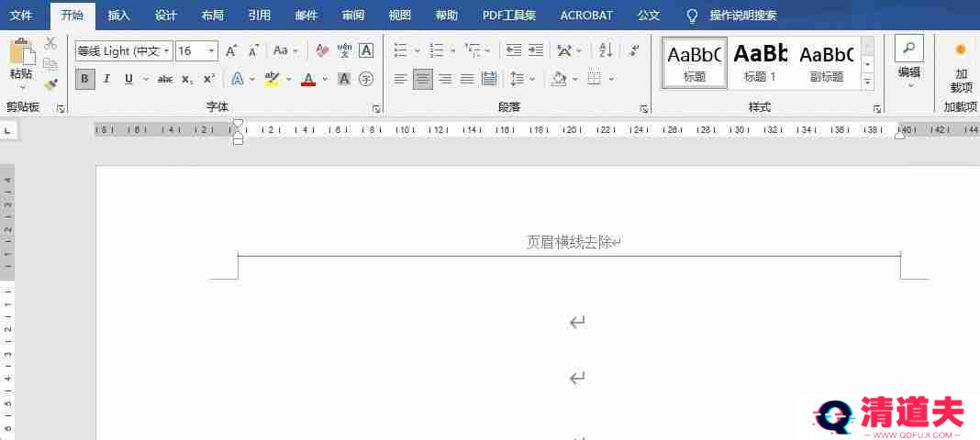Select the 标题 1 style thumbnail

[760, 62]
